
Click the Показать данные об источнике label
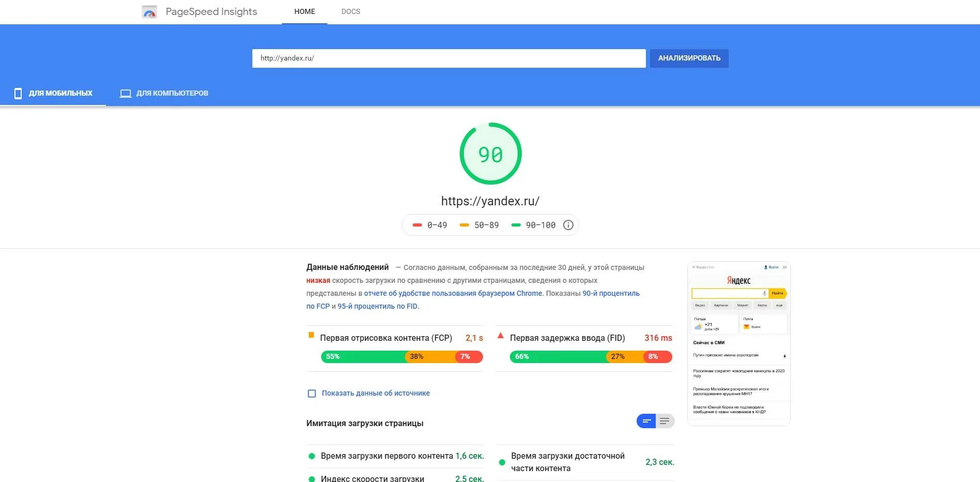click(375, 394)
